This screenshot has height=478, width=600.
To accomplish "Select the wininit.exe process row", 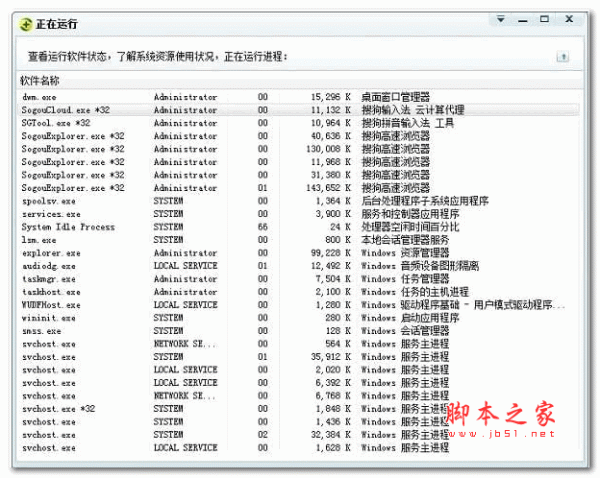I will (x=299, y=318).
